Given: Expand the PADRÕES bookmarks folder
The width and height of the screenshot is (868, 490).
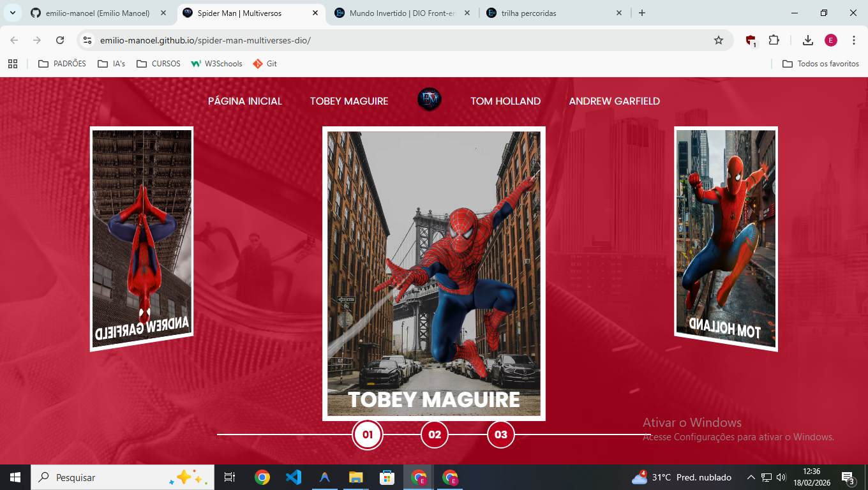Looking at the screenshot, I should click(61, 63).
